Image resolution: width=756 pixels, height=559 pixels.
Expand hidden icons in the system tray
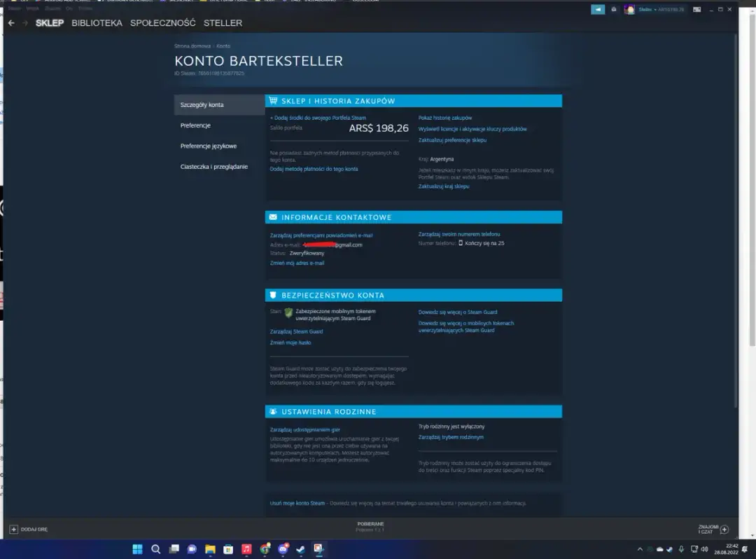[640, 549]
